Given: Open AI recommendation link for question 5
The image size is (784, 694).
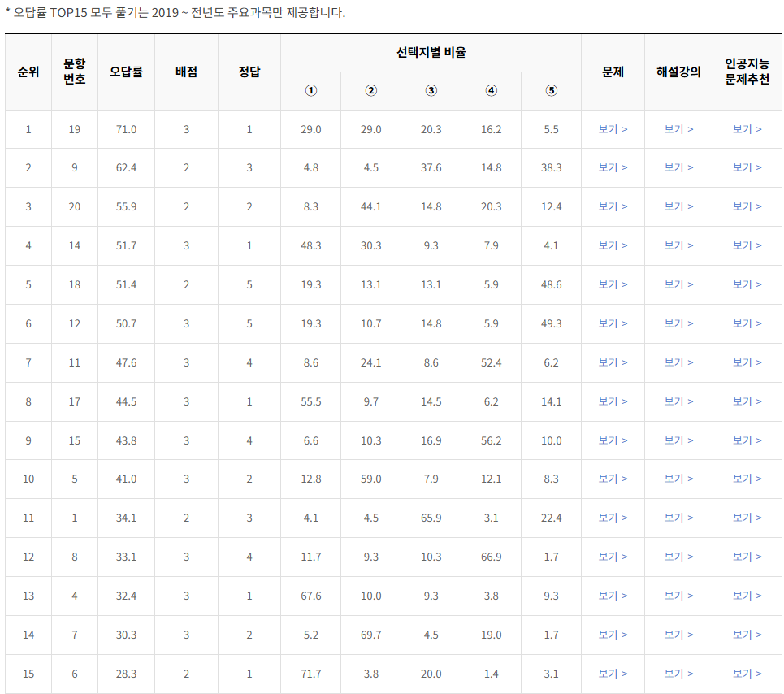Looking at the screenshot, I should coord(747,479).
